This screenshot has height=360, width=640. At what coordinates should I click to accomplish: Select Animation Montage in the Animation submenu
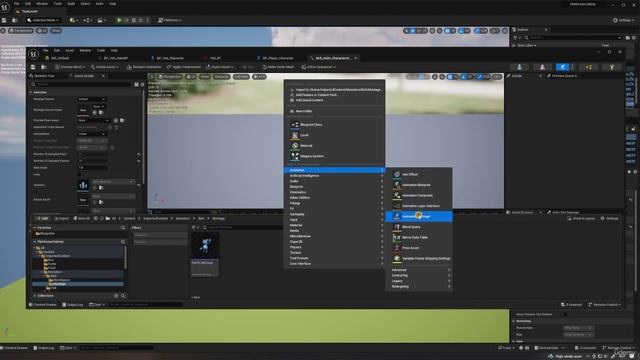click(419, 216)
